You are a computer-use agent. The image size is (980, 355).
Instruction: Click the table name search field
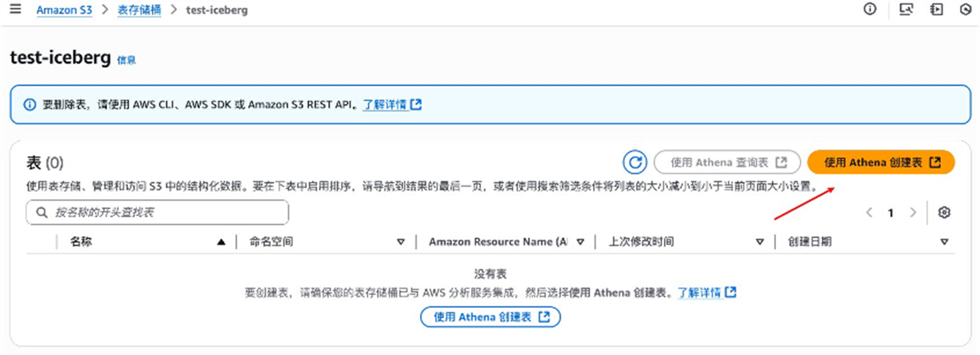point(162,213)
